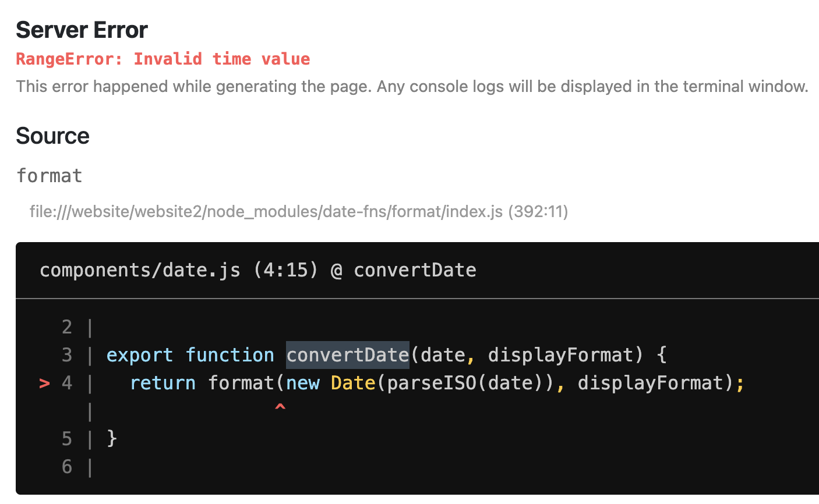This screenshot has width=819, height=504.
Task: Click the 'return' keyword on line 4
Action: coord(163,383)
